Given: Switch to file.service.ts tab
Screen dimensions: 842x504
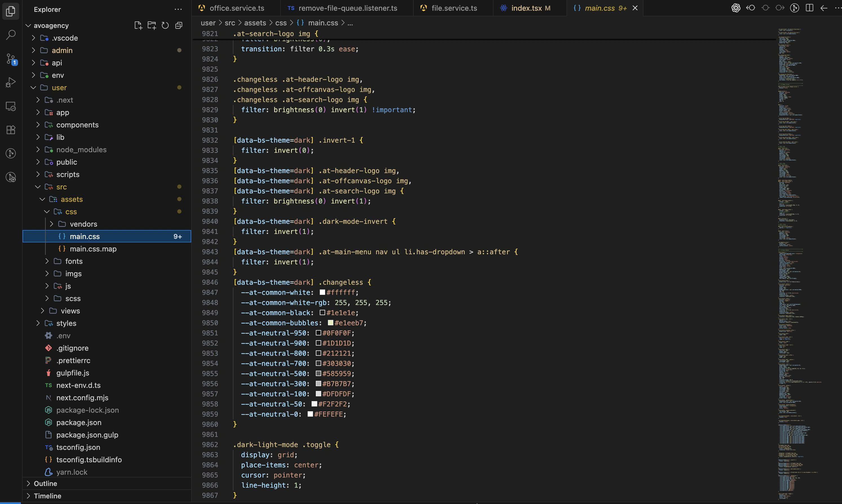Looking at the screenshot, I should pyautogui.click(x=453, y=8).
